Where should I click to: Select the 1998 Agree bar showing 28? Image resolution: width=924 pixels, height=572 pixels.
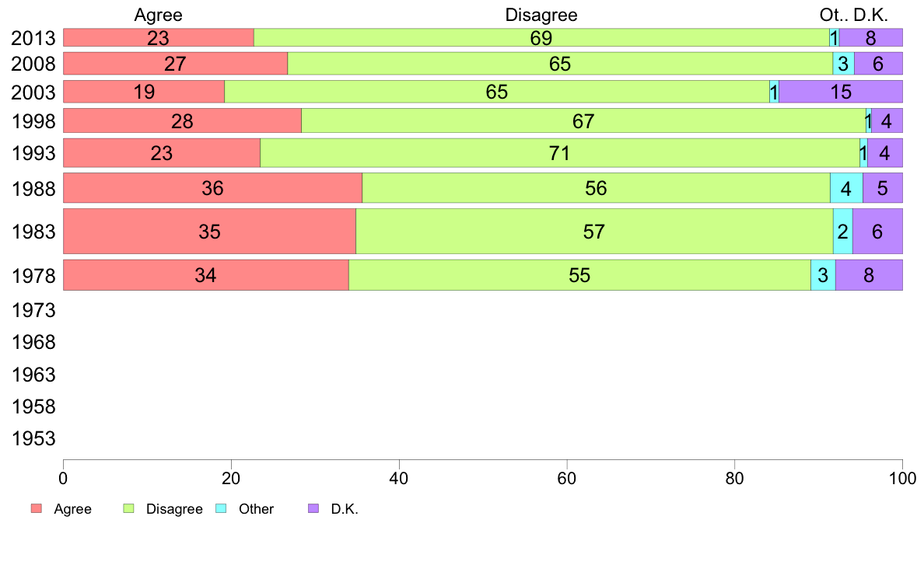tap(182, 120)
